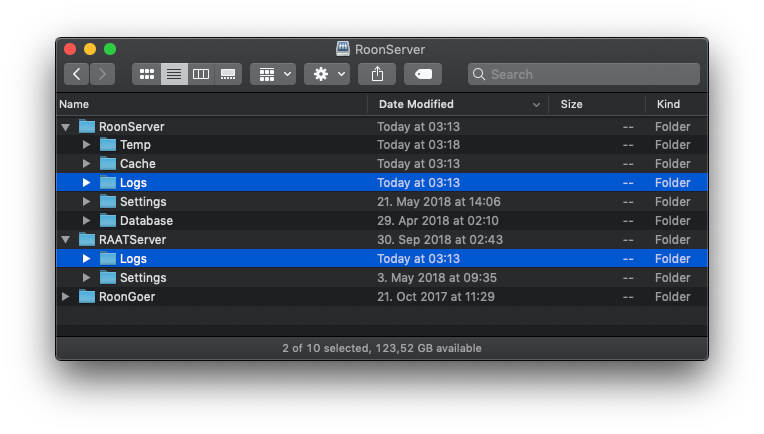This screenshot has width=764, height=434.
Task: Select 'RoonServer' folder name in list
Action: click(x=132, y=127)
